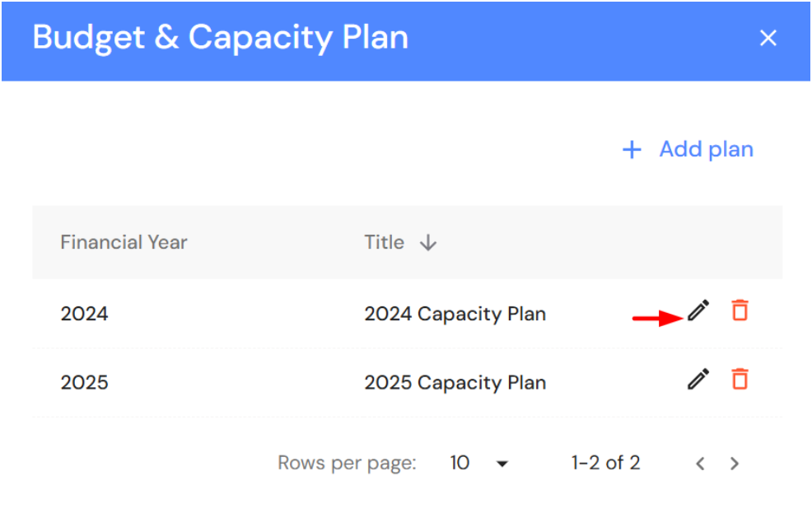812x532 pixels.
Task: Go to the previous page of plans
Action: pyautogui.click(x=700, y=464)
